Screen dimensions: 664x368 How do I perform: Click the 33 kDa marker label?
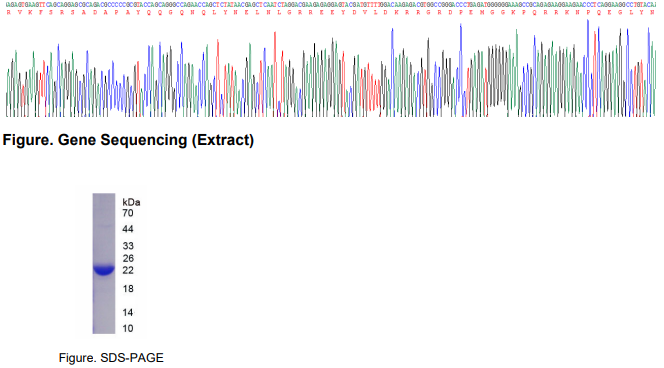click(128, 246)
